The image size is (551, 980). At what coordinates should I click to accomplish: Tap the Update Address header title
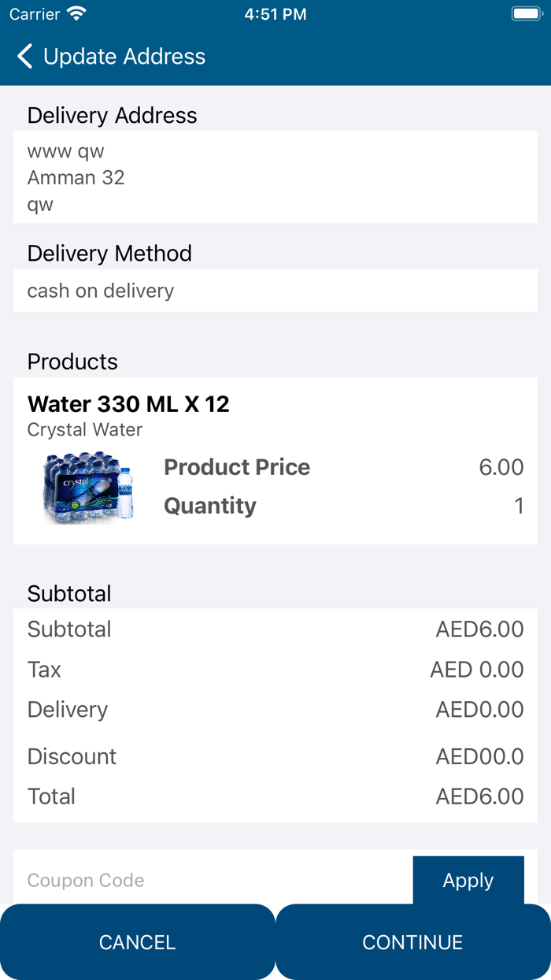pos(124,57)
